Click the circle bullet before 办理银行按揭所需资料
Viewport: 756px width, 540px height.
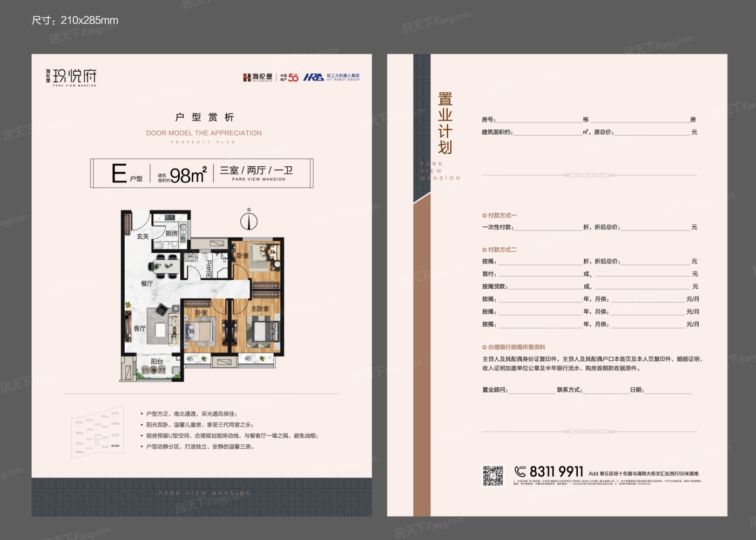(484, 347)
